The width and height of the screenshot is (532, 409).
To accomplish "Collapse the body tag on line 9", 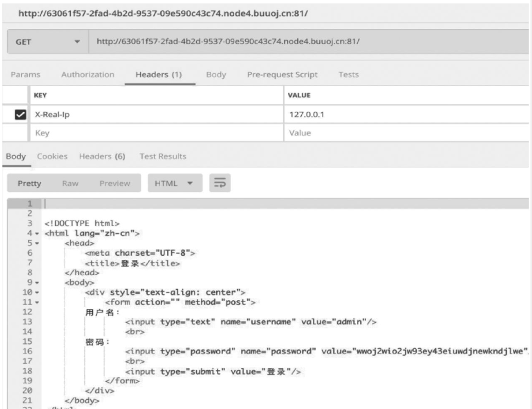I will [37, 282].
